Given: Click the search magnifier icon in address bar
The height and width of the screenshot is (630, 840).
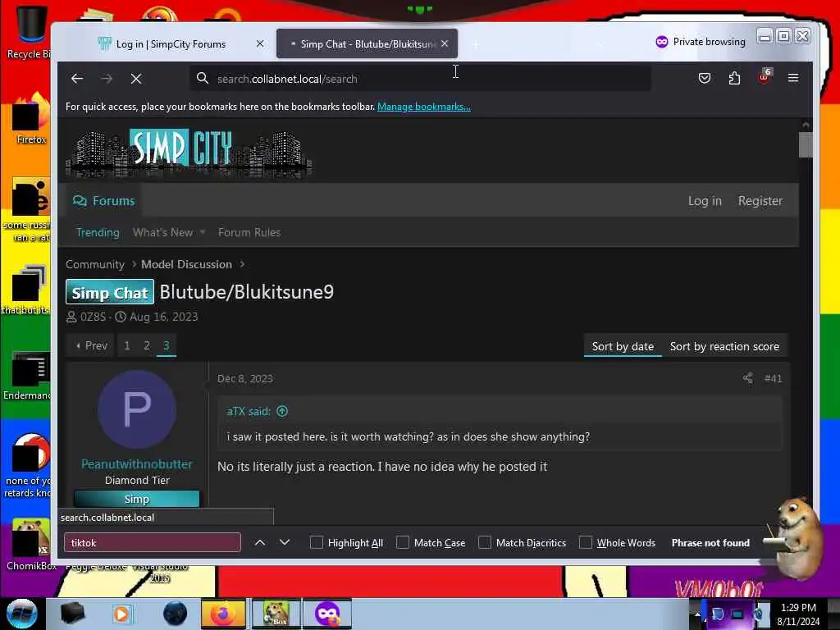Looking at the screenshot, I should (203, 78).
